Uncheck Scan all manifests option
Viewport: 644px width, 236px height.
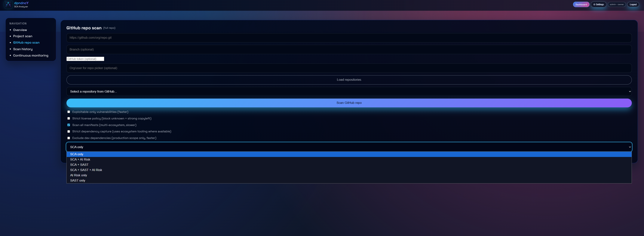[69, 125]
